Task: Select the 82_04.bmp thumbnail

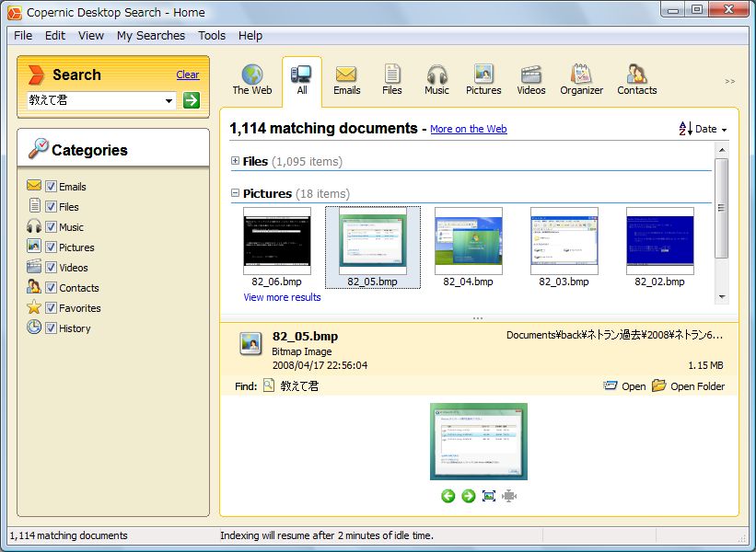Action: [468, 247]
